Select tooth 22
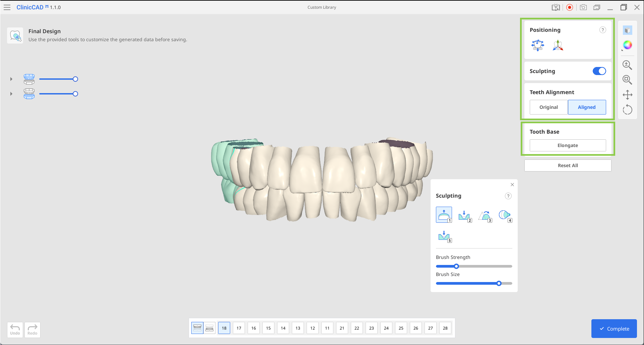The width and height of the screenshot is (644, 345). [x=357, y=328]
